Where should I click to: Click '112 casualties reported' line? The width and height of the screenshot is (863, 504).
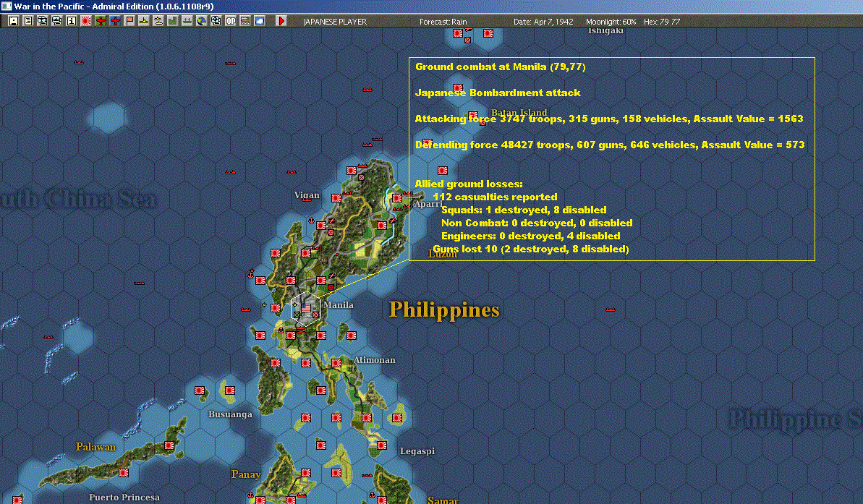495,197
